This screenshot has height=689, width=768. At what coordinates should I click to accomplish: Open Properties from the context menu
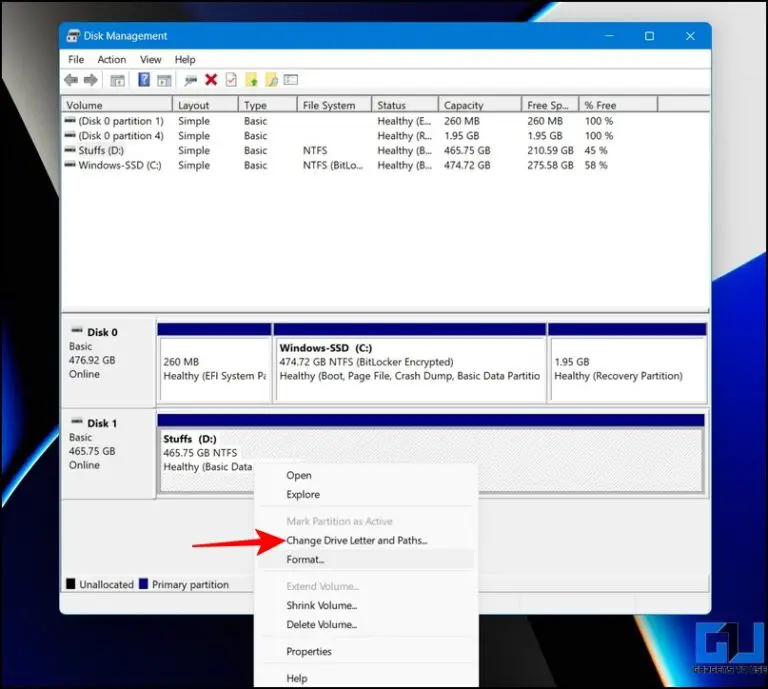[x=309, y=652]
